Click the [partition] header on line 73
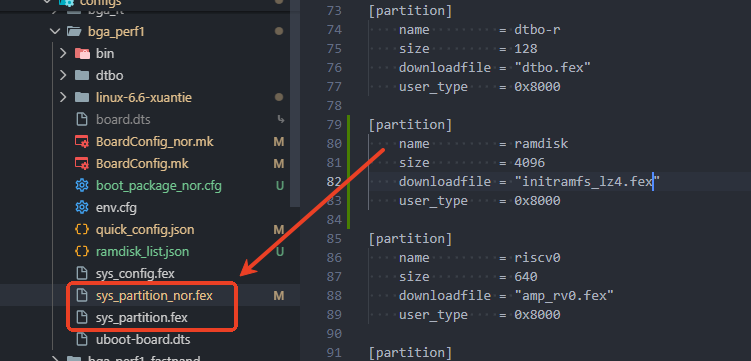Viewport: 751px width, 361px height. [410, 11]
